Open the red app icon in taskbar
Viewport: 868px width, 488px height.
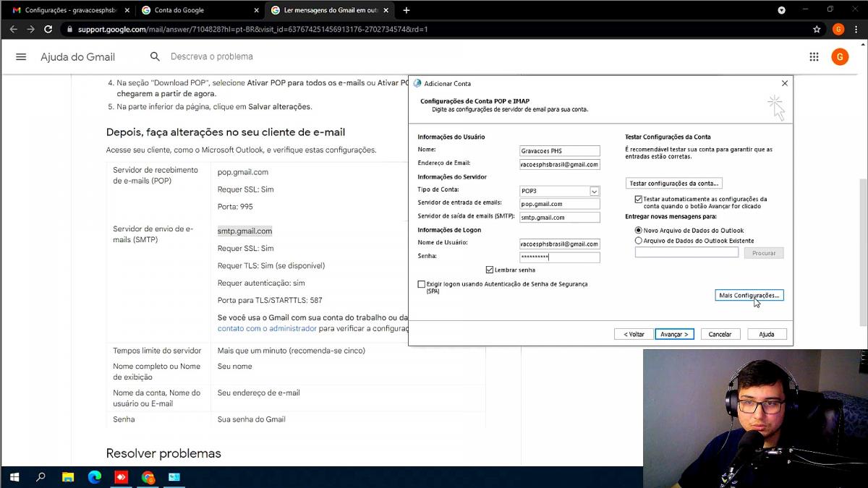[122, 477]
